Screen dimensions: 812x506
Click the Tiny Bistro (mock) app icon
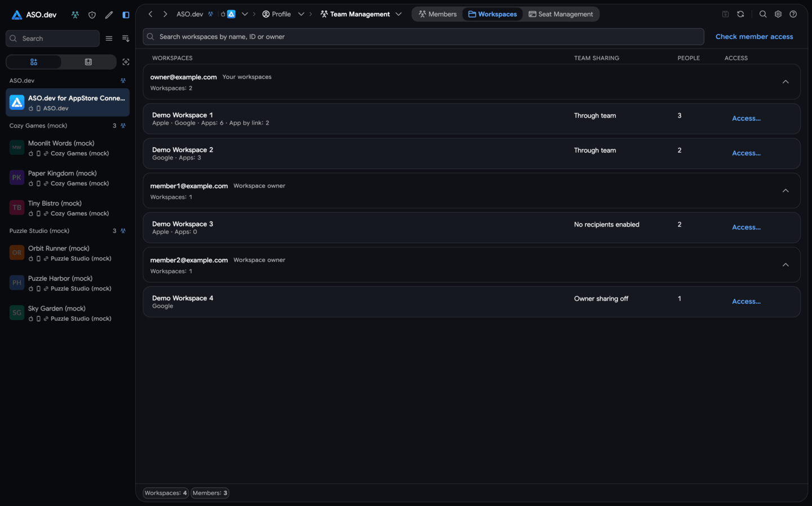(x=17, y=207)
